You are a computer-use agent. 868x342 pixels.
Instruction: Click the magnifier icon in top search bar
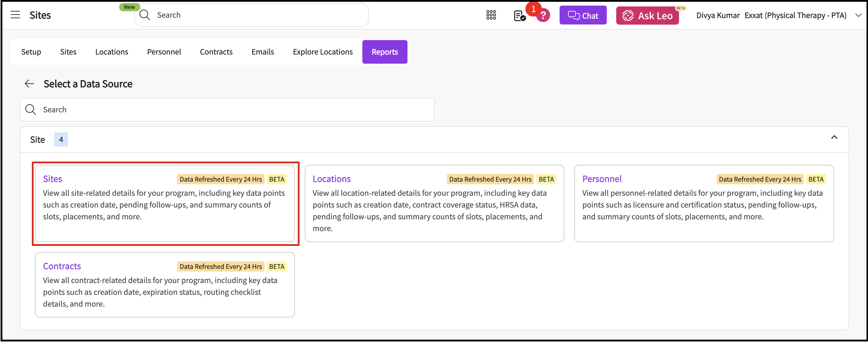pos(144,15)
